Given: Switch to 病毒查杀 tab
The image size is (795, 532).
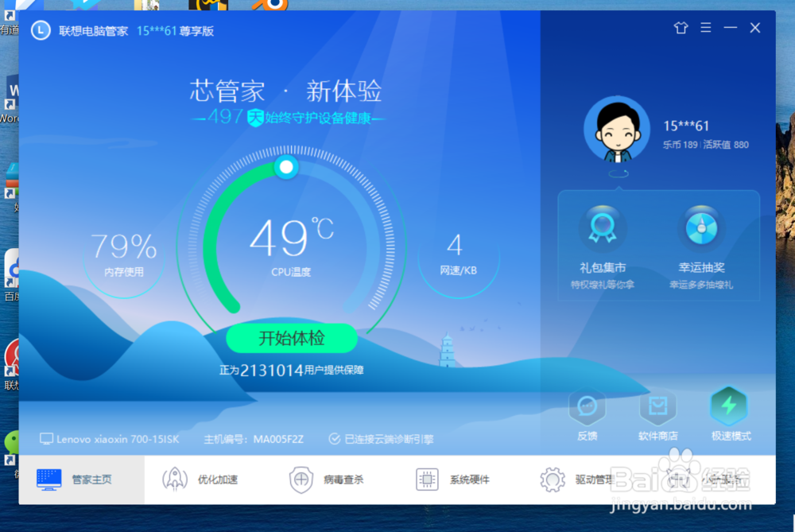Looking at the screenshot, I should coord(326,480).
